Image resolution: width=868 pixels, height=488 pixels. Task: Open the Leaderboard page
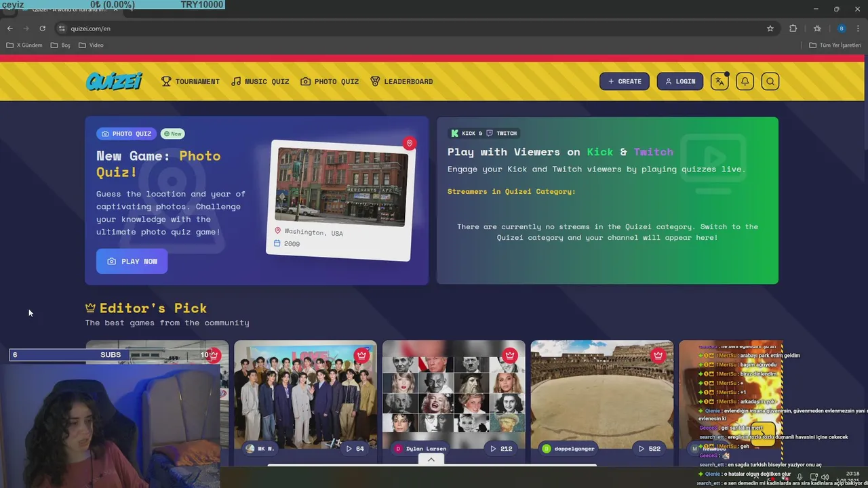coord(401,81)
